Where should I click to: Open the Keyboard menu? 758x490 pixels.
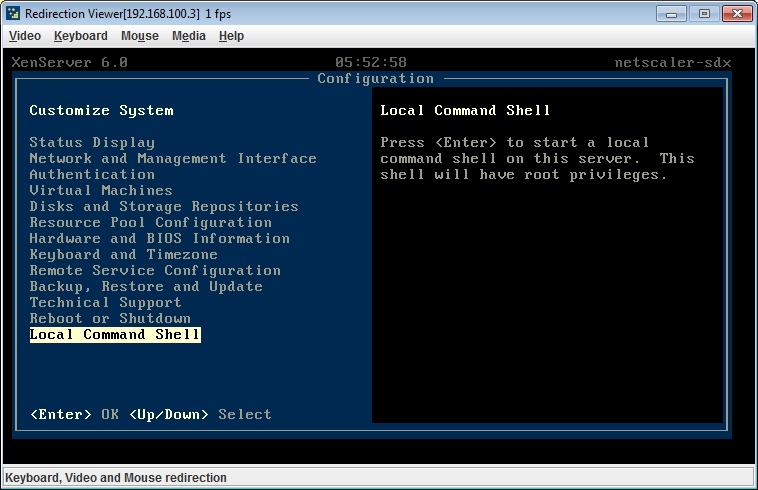81,36
